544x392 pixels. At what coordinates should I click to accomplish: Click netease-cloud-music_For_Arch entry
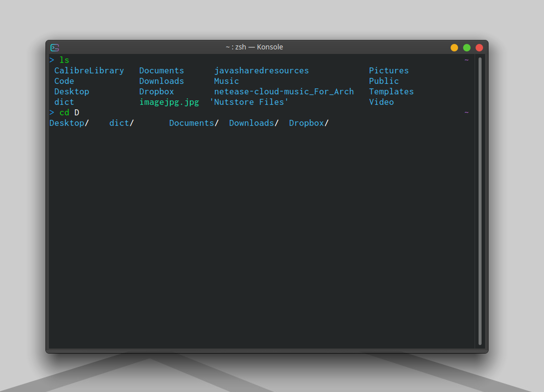pyautogui.click(x=284, y=91)
